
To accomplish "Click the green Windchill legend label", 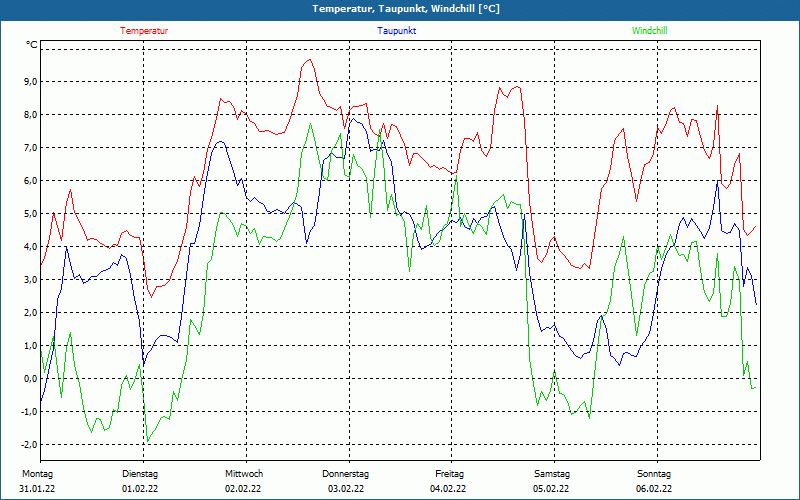I will click(x=649, y=31).
